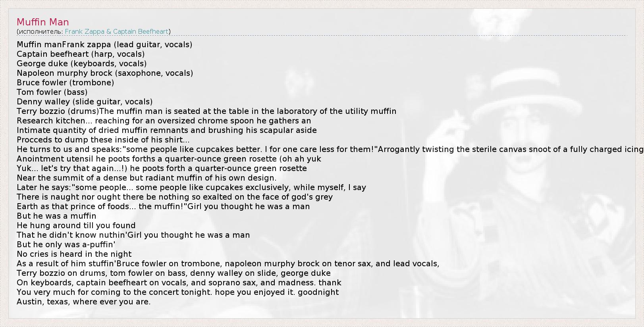Click the lyric "But he was a muffin"
The image size is (644, 327).
pyautogui.click(x=56, y=216)
